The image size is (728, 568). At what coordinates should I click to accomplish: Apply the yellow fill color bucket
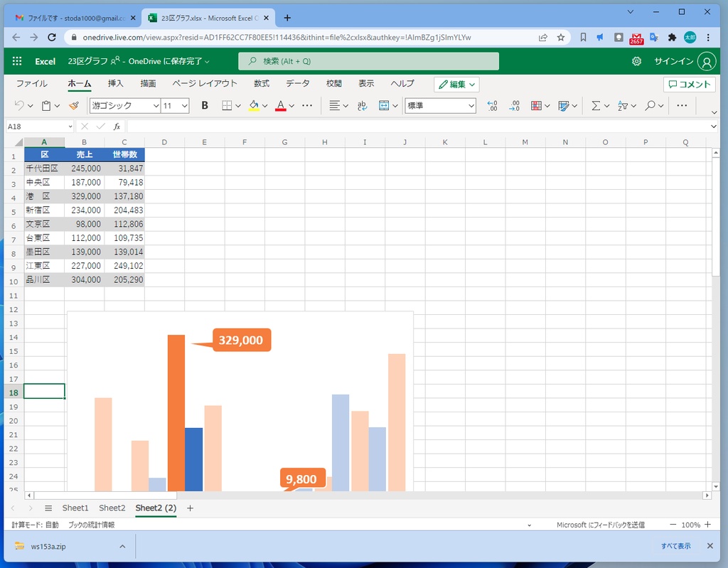click(254, 105)
